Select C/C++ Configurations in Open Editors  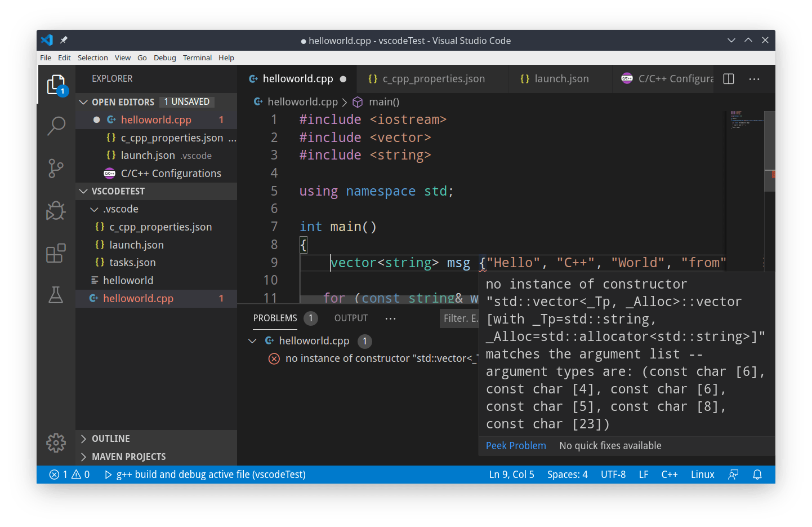pyautogui.click(x=157, y=174)
